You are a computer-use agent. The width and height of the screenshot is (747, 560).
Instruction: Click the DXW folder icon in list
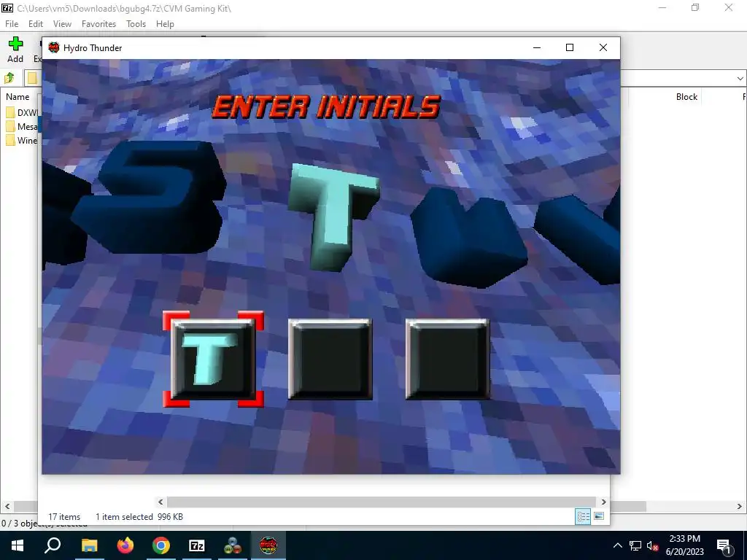(10, 113)
